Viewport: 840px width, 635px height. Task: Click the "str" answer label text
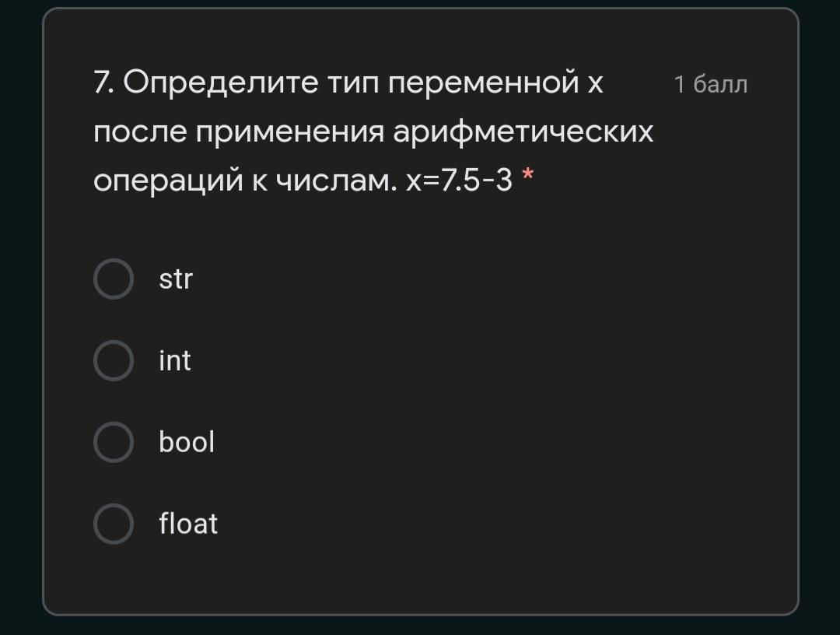tap(176, 279)
